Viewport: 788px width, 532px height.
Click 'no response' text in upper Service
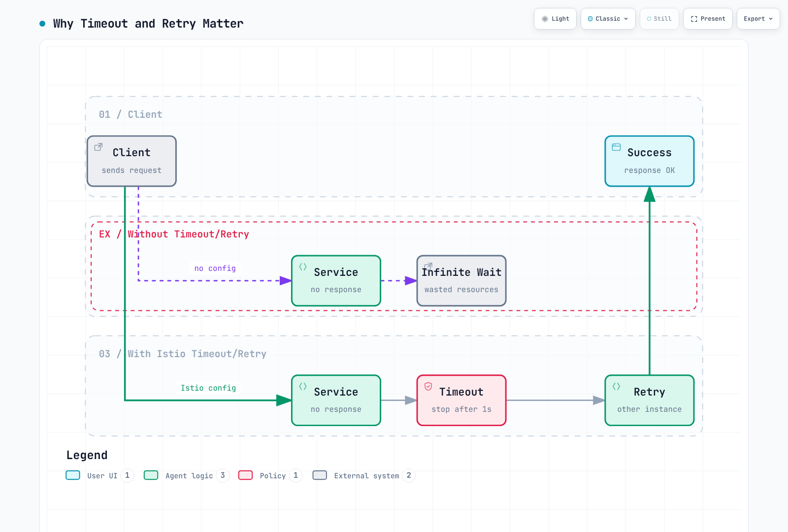[336, 290]
